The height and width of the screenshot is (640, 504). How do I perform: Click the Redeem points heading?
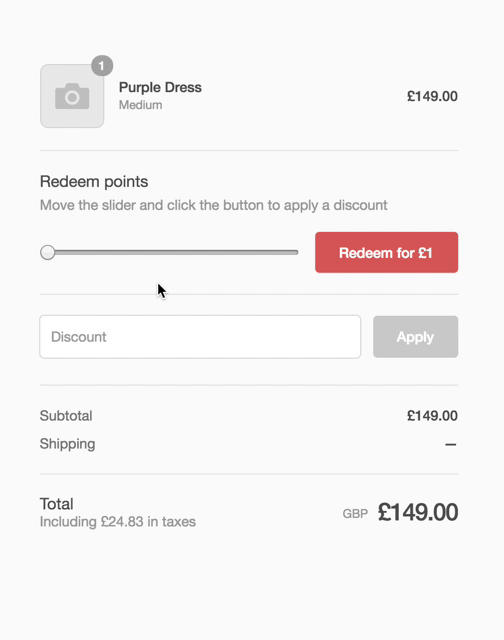[94, 182]
